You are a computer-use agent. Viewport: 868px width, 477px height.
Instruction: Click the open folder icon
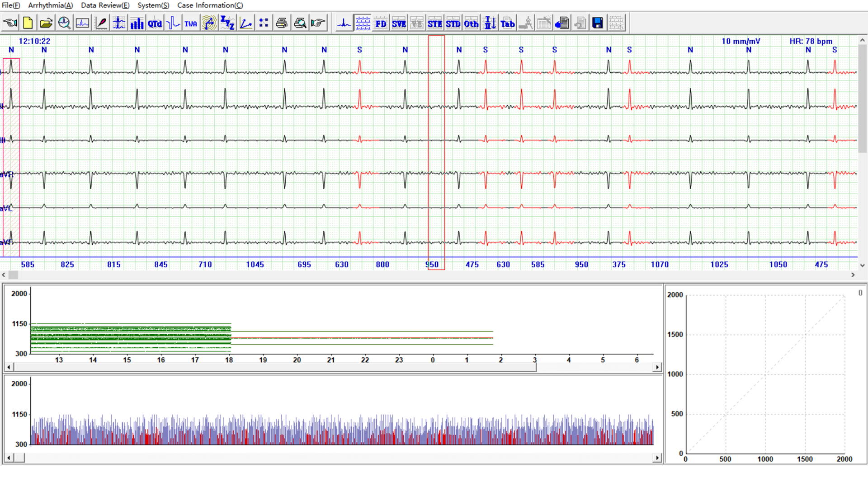(x=46, y=23)
